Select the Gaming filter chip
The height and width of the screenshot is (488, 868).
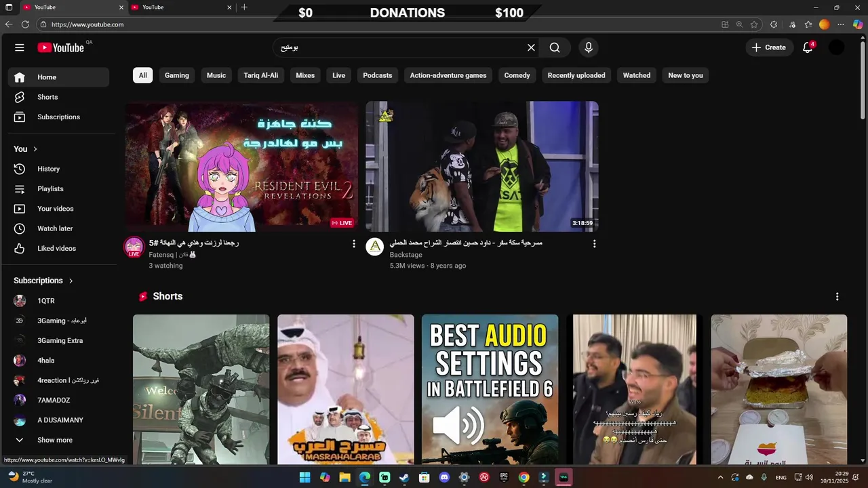[177, 75]
